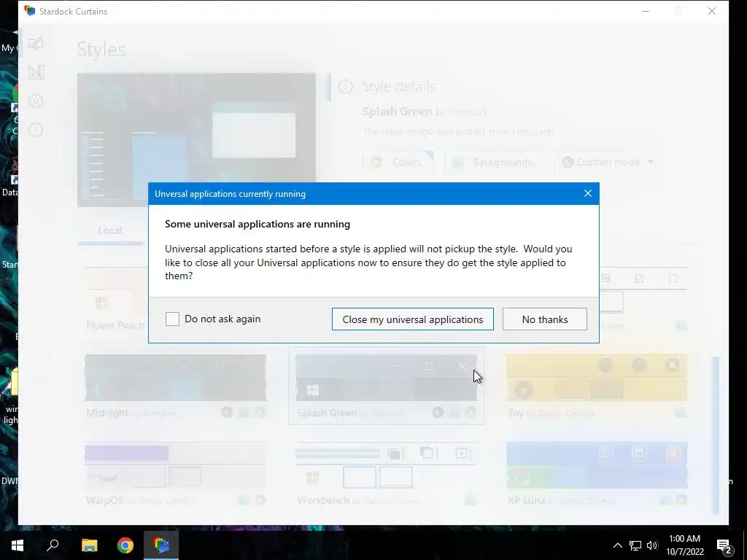Select the WarpOS style thumbnail
The width and height of the screenshot is (747, 560).
click(175, 474)
